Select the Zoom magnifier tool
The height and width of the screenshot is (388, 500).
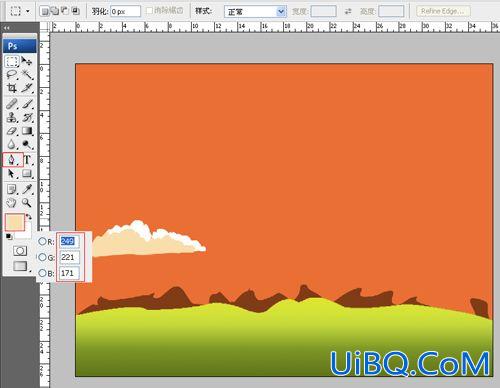point(27,203)
